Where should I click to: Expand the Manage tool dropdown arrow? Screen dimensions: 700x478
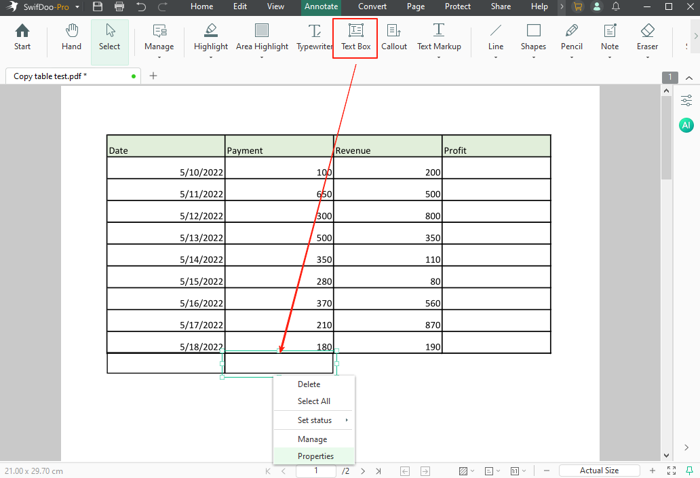point(159,58)
